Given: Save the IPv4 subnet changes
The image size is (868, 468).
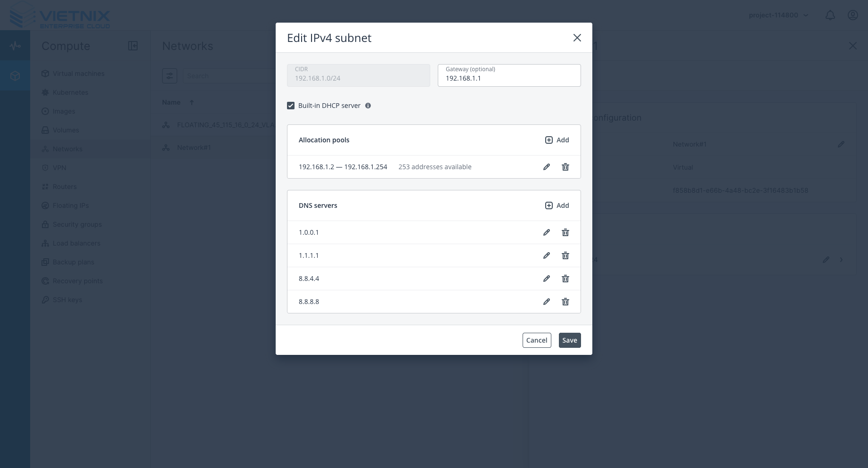Looking at the screenshot, I should pyautogui.click(x=570, y=340).
